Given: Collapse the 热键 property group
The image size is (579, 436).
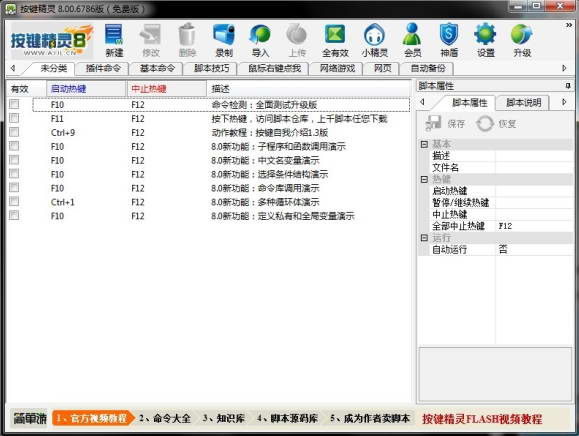Looking at the screenshot, I should (x=424, y=179).
